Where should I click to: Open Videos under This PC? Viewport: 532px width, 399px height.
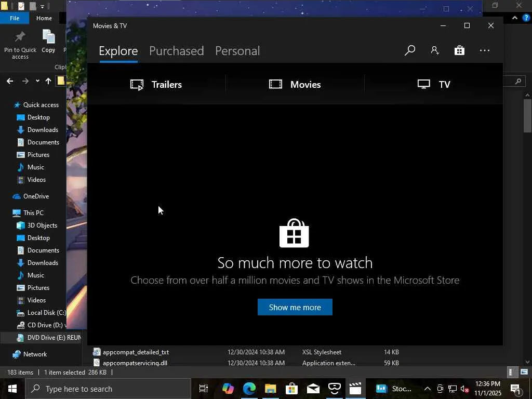[36, 300]
